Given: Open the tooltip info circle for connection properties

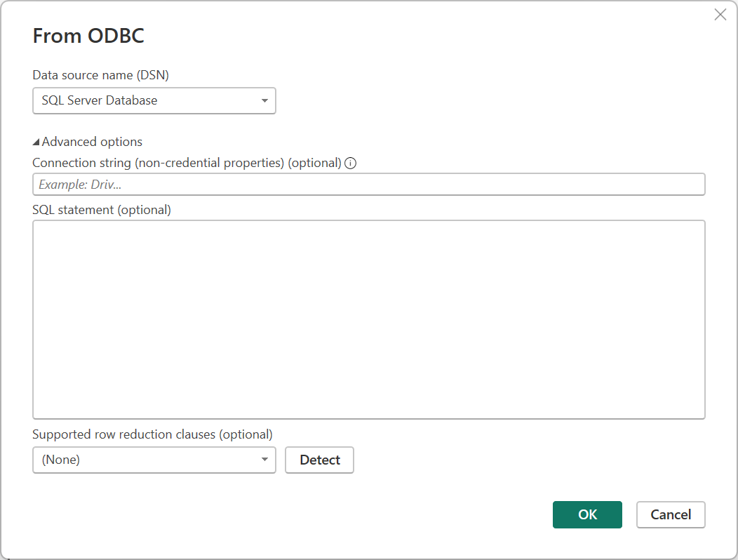Looking at the screenshot, I should coord(349,163).
